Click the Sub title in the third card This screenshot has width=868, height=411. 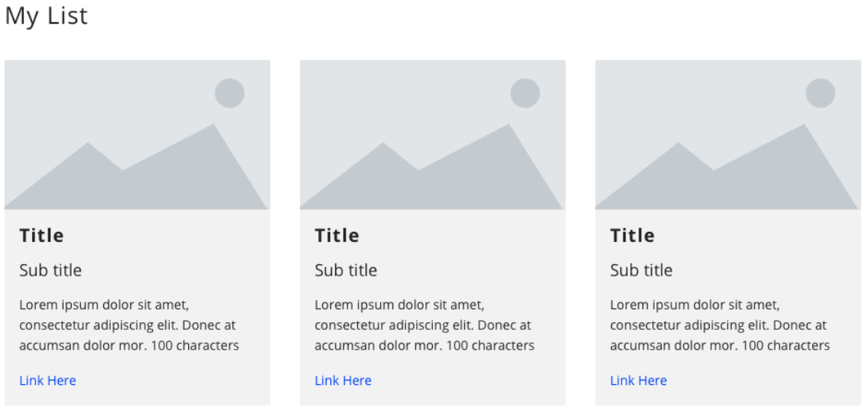click(x=641, y=270)
